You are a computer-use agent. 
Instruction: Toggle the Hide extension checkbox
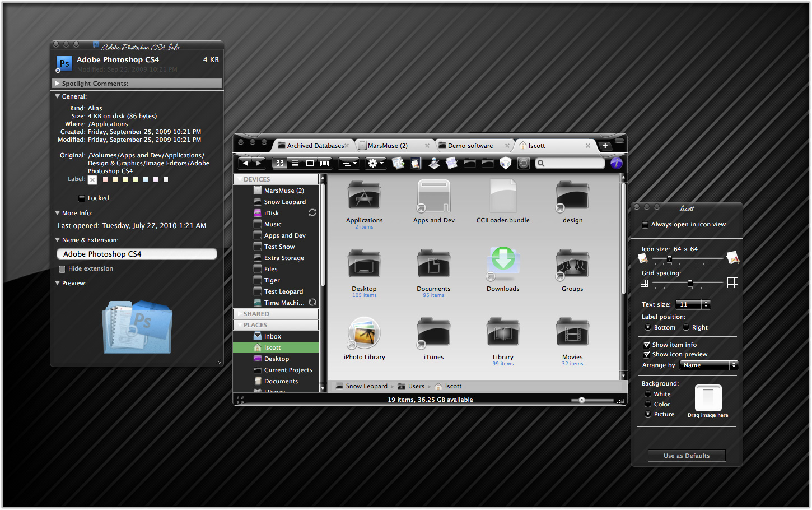(x=62, y=269)
